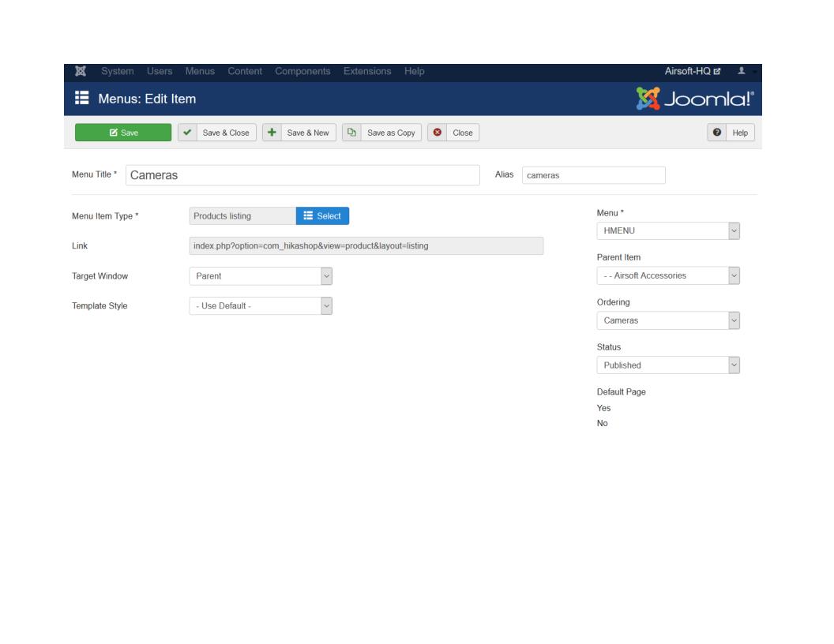Image resolution: width=834 pixels, height=644 pixels.
Task: Open the Parent Item dropdown
Action: (668, 275)
